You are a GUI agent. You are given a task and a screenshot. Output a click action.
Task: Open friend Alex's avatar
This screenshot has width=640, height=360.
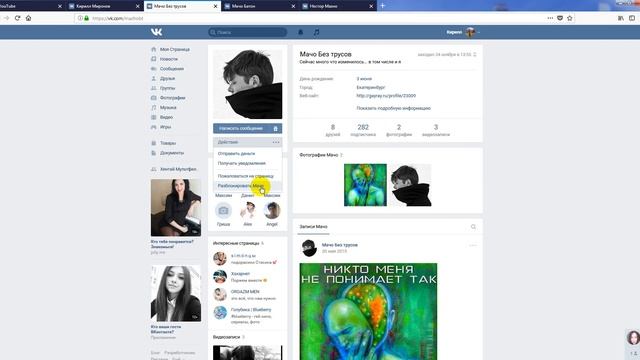(248, 211)
